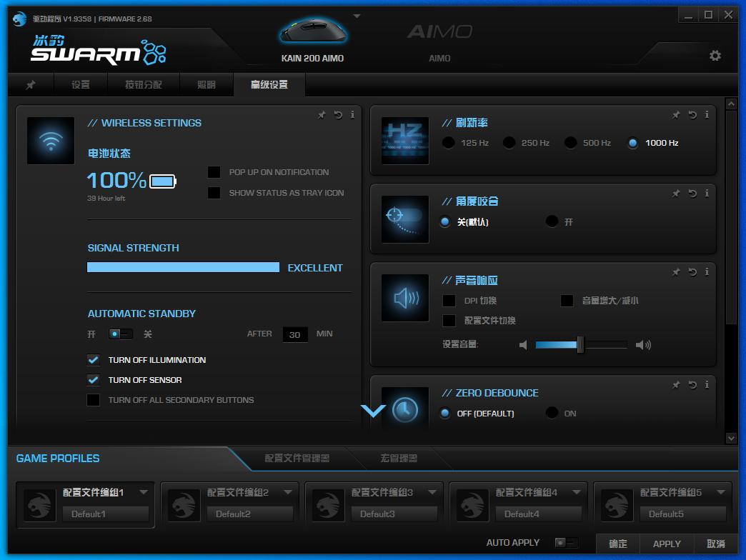Select the angle snapping crosshair icon
Screen dimensions: 746x560
(404, 219)
